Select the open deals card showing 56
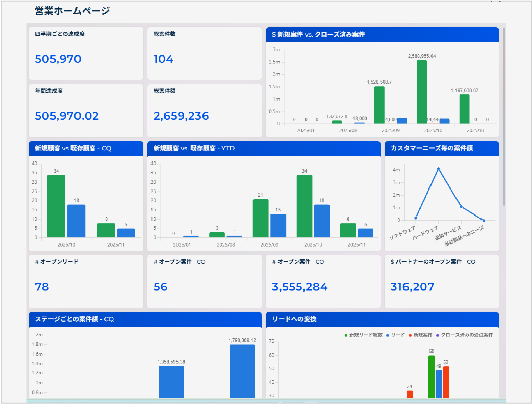This screenshot has width=532, height=404. 204,281
